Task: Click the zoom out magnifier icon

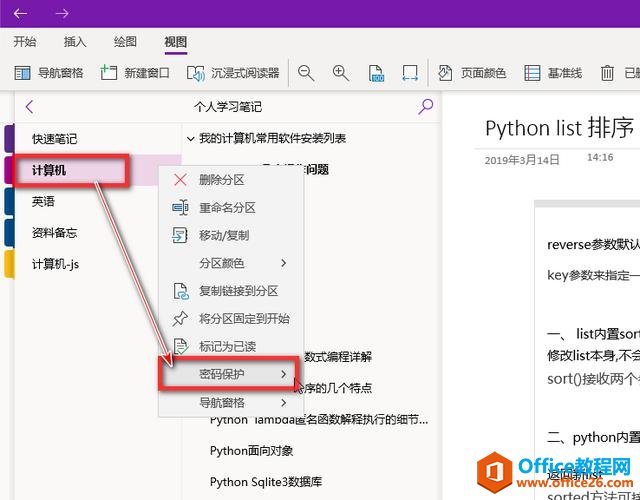Action: (306, 73)
